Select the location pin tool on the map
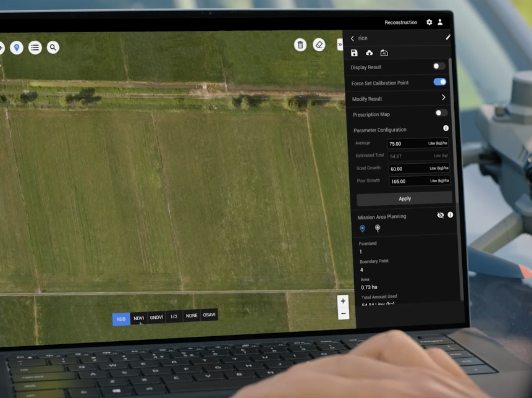This screenshot has width=532, height=398. [x=15, y=47]
